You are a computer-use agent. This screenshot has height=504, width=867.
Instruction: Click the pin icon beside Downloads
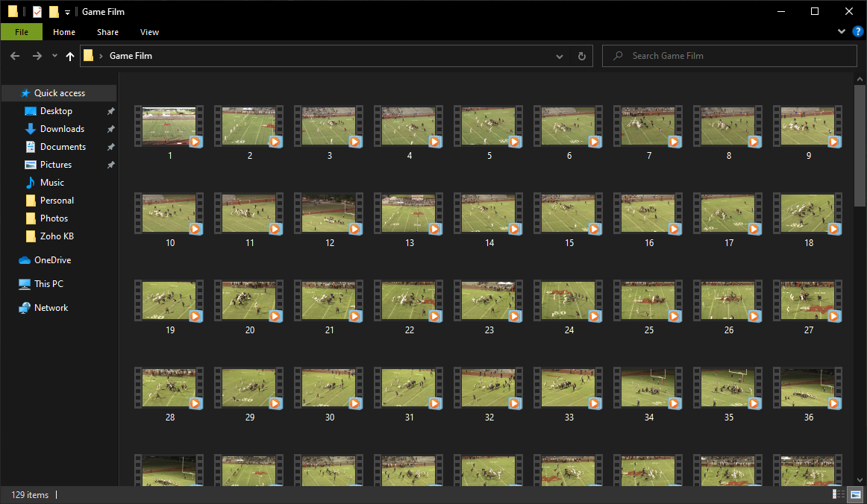(x=110, y=129)
